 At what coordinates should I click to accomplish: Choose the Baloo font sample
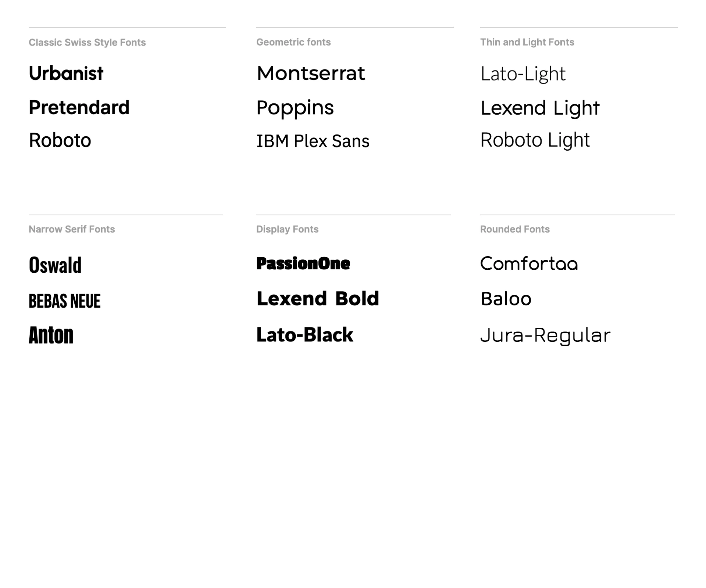(506, 298)
